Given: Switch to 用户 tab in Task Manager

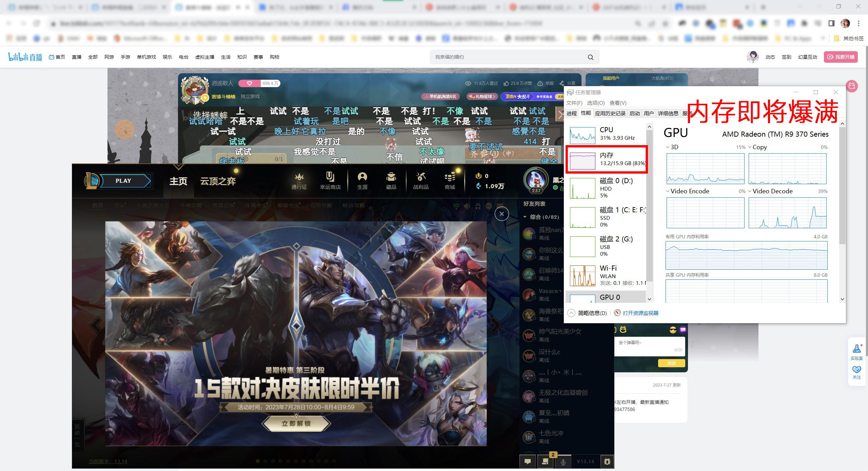Looking at the screenshot, I should (649, 113).
